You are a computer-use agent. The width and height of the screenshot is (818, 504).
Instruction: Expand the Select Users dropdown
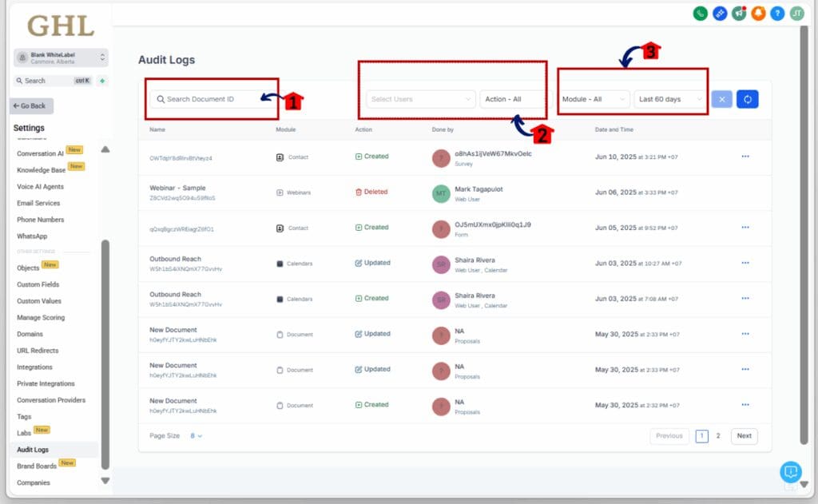coord(421,99)
